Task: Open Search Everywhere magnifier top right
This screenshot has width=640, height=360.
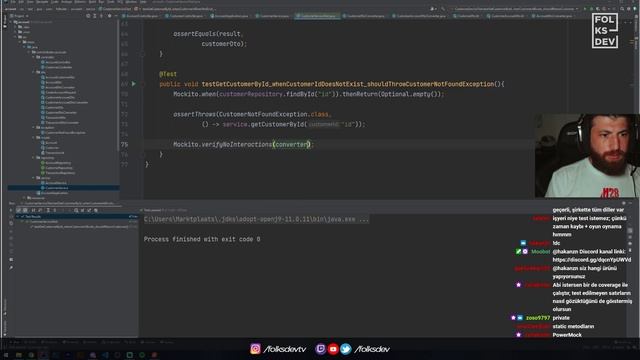Action: pyautogui.click(x=622, y=9)
